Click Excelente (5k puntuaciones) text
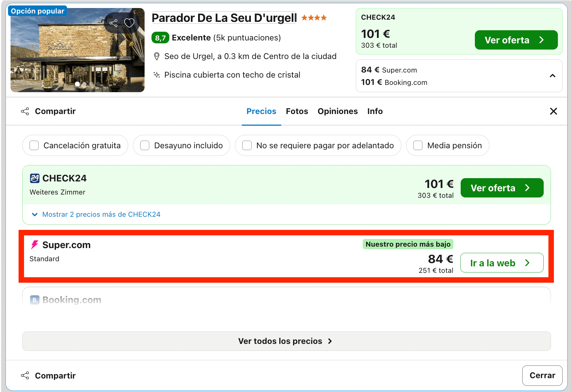This screenshot has width=571, height=392. (x=226, y=38)
